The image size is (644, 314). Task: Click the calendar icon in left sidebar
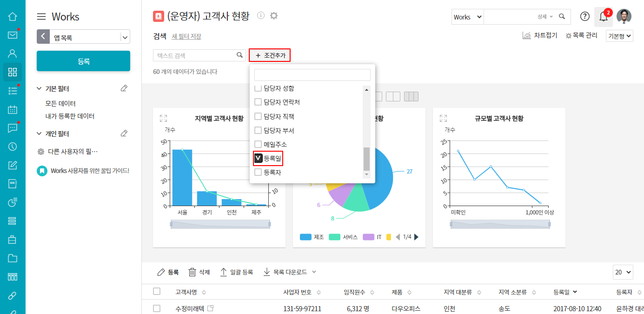point(13,110)
